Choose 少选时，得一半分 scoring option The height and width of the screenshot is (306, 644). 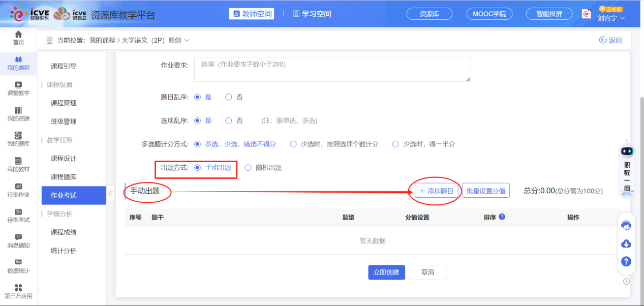click(396, 144)
